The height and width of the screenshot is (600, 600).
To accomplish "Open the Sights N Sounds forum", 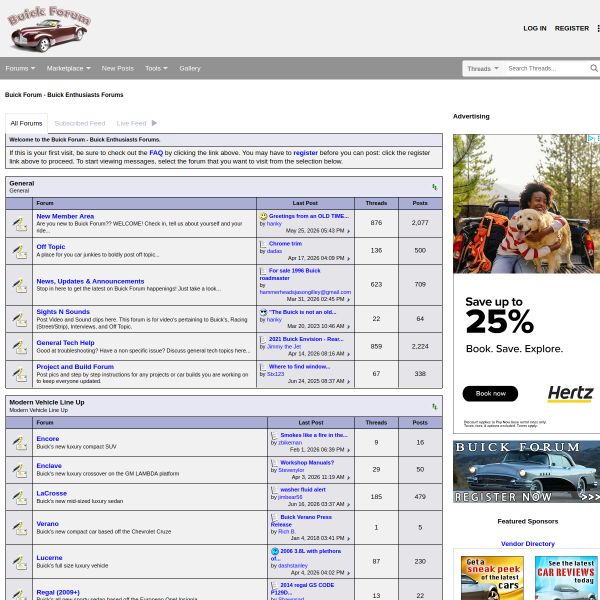I will 63,312.
